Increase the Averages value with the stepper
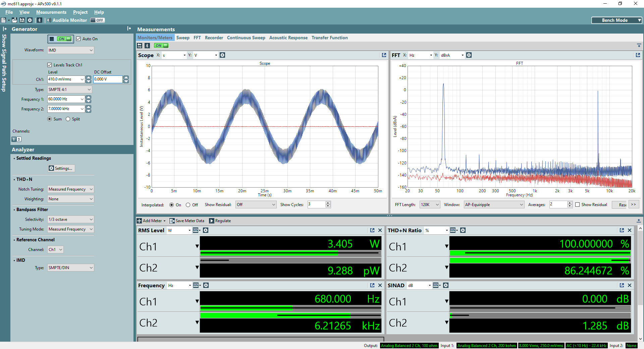644x349 pixels. [570, 203]
